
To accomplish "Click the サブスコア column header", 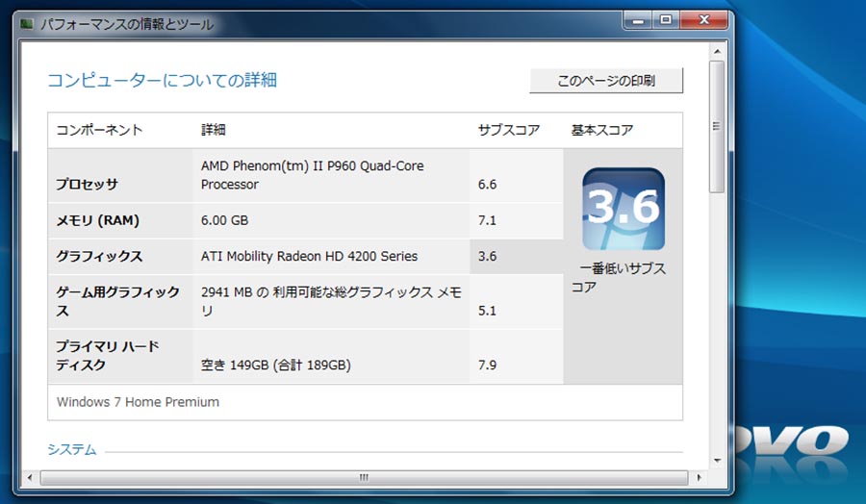I will 509,130.
